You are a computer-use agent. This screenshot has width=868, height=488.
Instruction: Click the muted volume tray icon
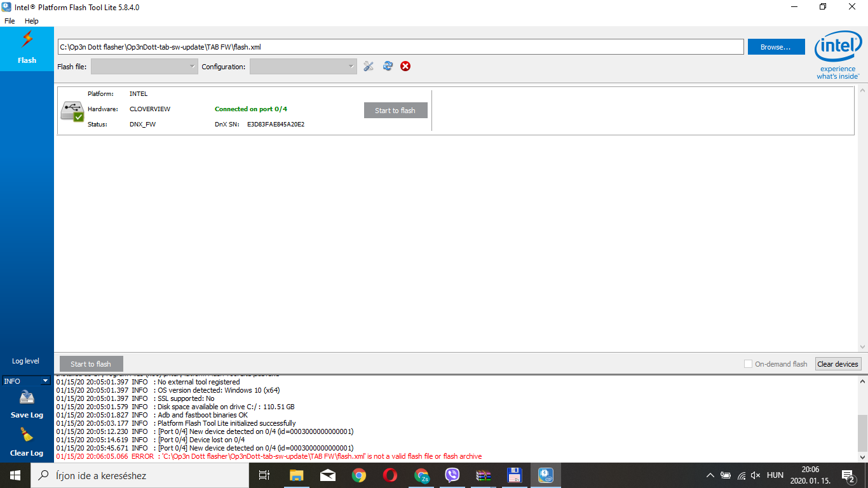756,475
